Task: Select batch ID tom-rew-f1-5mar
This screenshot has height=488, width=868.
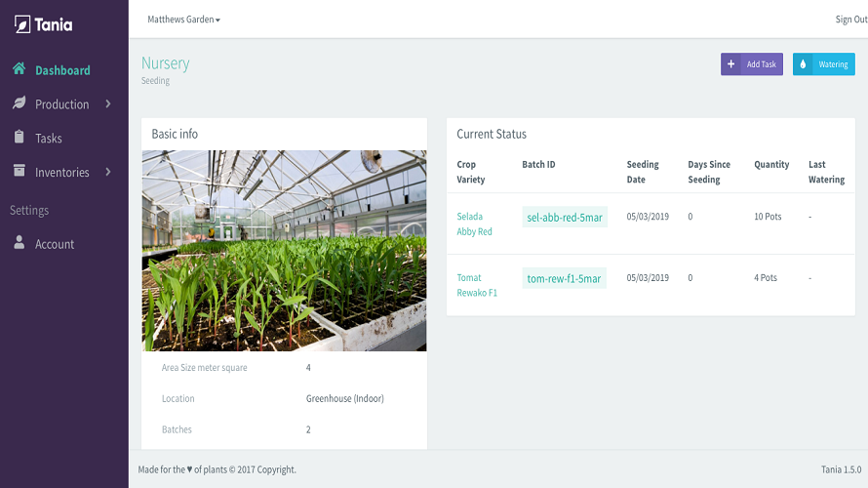Action: tap(564, 278)
